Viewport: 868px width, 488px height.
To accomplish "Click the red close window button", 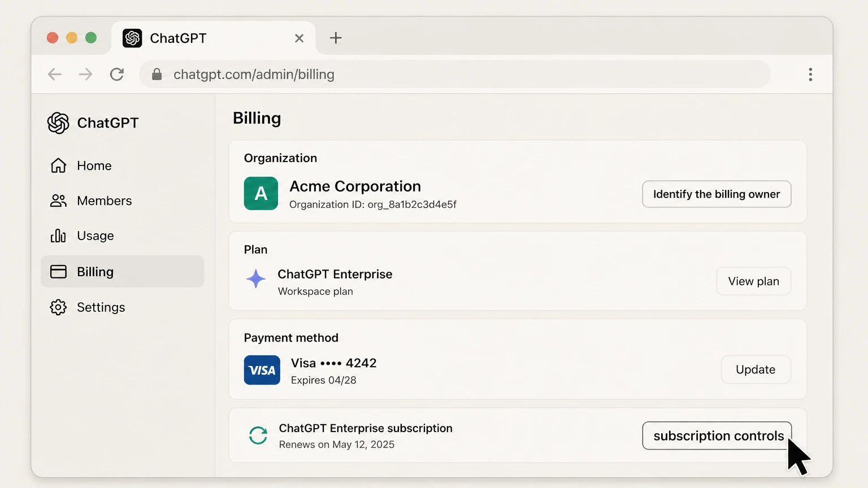I will 53,38.
